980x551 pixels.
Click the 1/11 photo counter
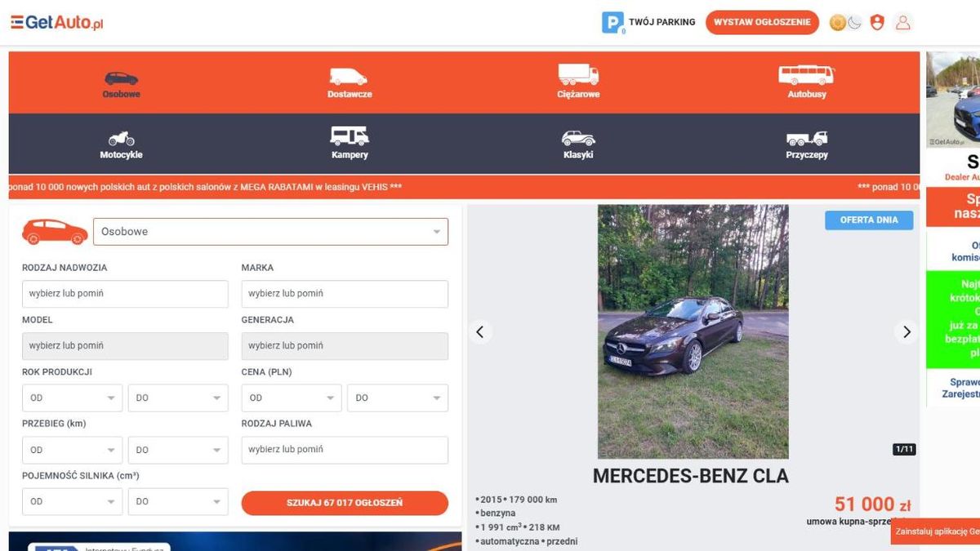click(x=904, y=449)
